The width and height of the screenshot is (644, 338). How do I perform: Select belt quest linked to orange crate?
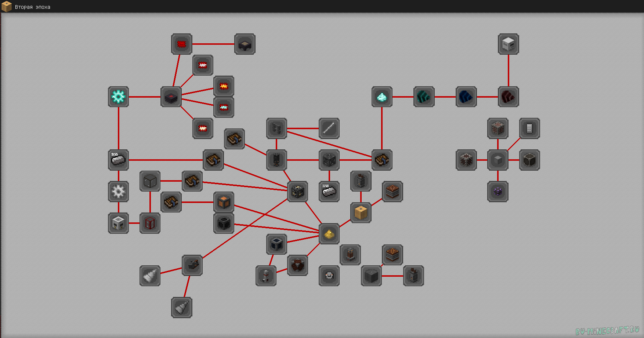click(171, 202)
